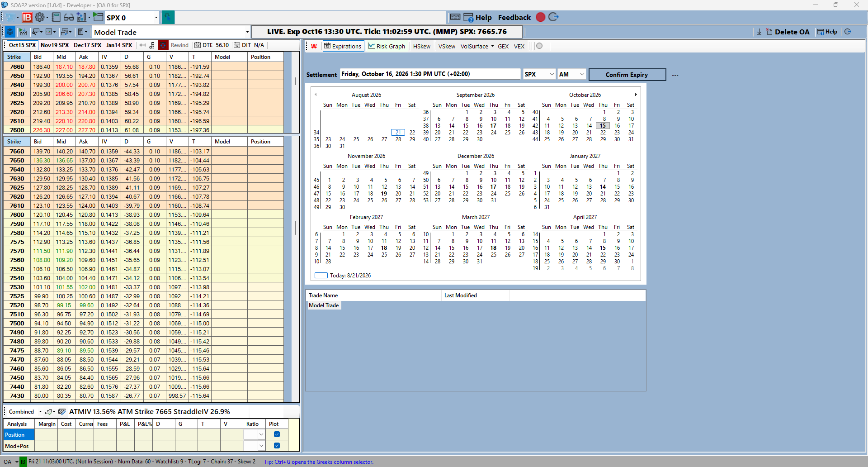Go to next month in calendar
868x467 pixels.
coord(636,95)
